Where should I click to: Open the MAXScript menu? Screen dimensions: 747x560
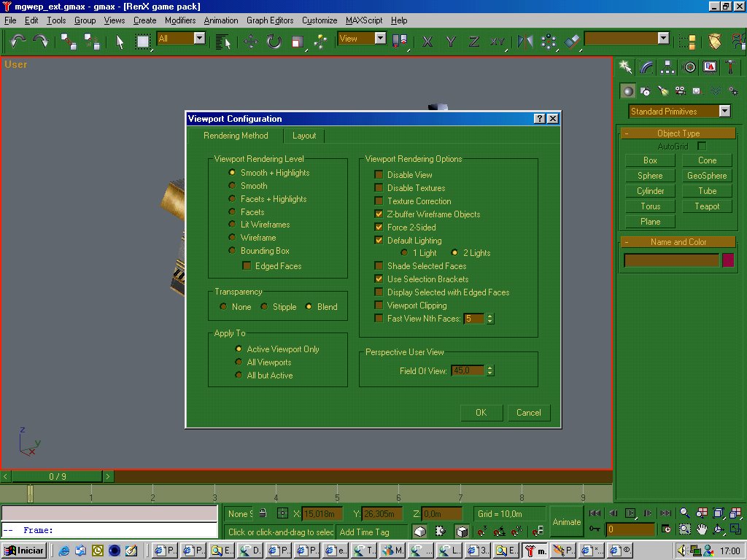pyautogui.click(x=364, y=20)
